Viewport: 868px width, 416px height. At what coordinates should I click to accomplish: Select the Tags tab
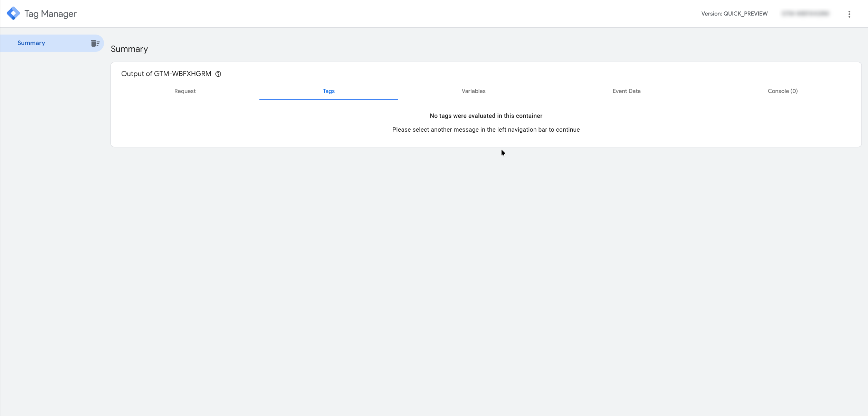click(x=328, y=91)
